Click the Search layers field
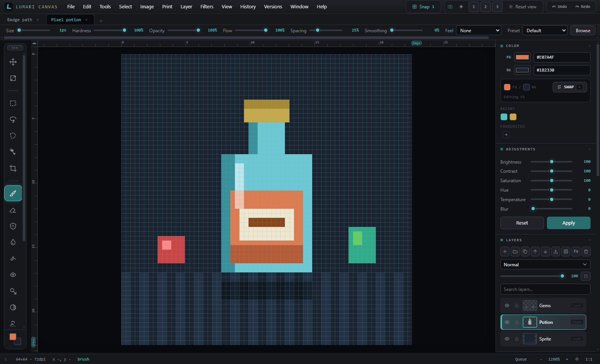The width and height of the screenshot is (600, 364). click(545, 289)
